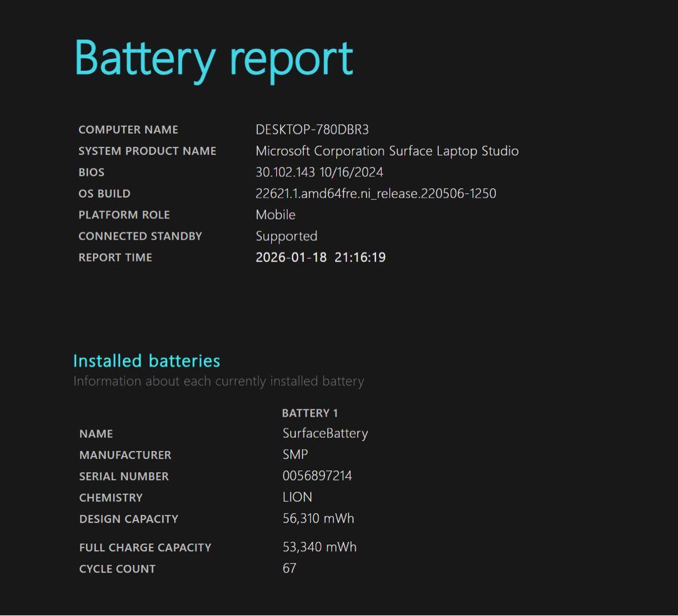Viewport: 678px width, 616px height.
Task: Click the BIOS version 30.102.143 value
Action: point(284,172)
